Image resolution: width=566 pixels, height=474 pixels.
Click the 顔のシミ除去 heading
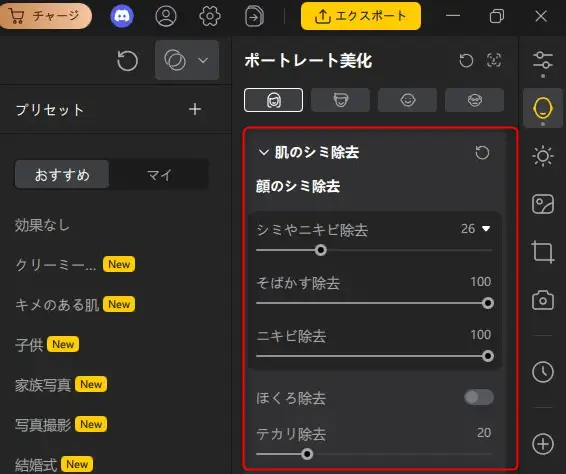click(x=298, y=186)
